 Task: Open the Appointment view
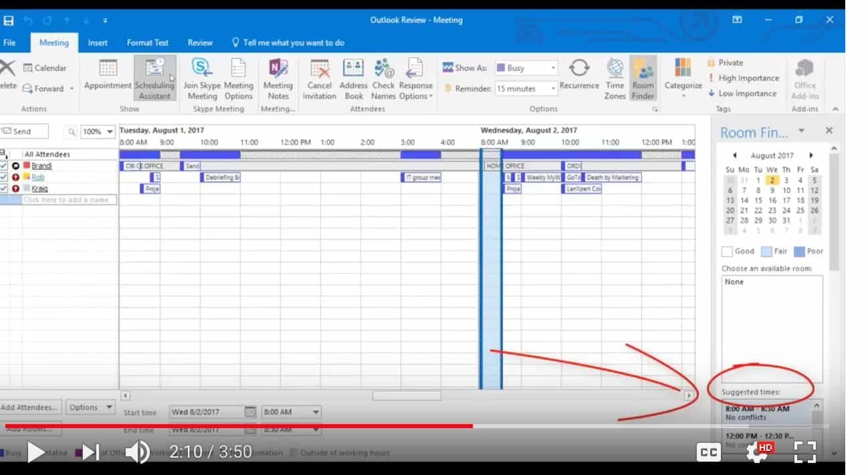pyautogui.click(x=108, y=75)
